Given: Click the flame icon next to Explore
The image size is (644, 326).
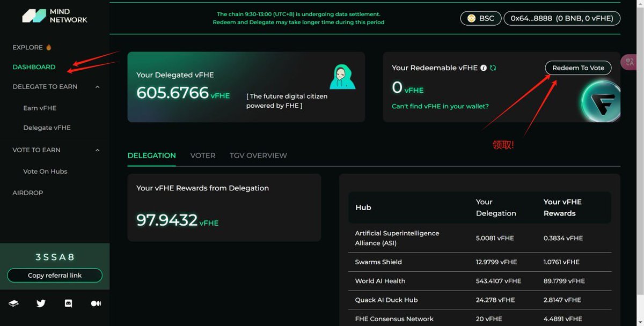Looking at the screenshot, I should tap(49, 47).
